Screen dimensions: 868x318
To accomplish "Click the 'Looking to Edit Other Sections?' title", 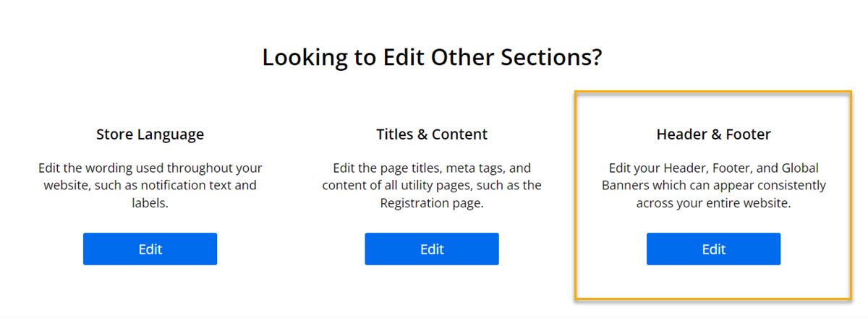I will (x=432, y=57).
